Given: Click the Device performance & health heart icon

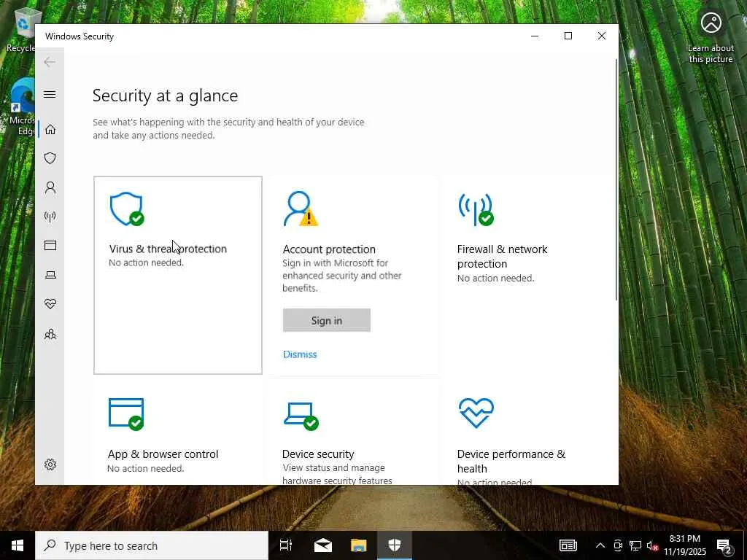Looking at the screenshot, I should pyautogui.click(x=476, y=413).
